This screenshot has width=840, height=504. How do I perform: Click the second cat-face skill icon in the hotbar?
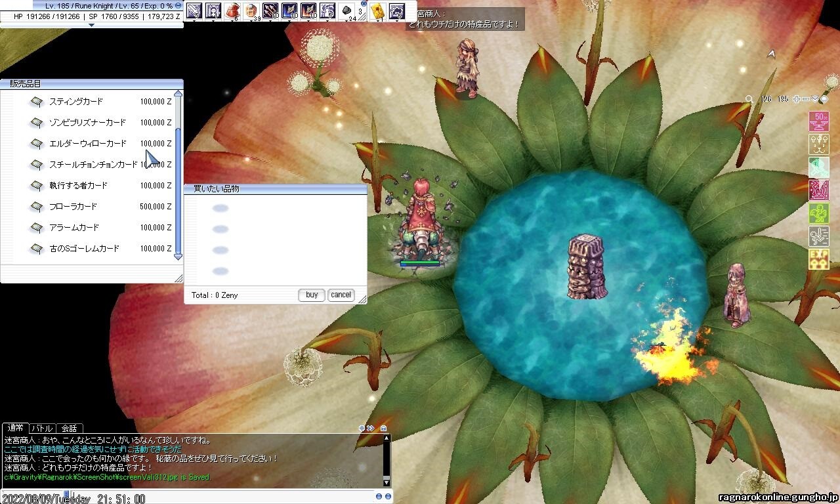click(308, 10)
